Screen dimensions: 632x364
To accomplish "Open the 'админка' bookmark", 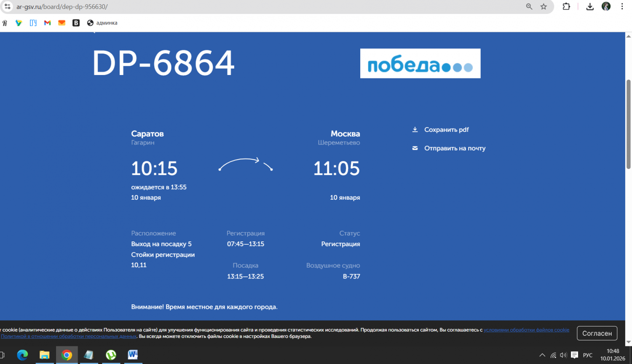I will (x=102, y=23).
